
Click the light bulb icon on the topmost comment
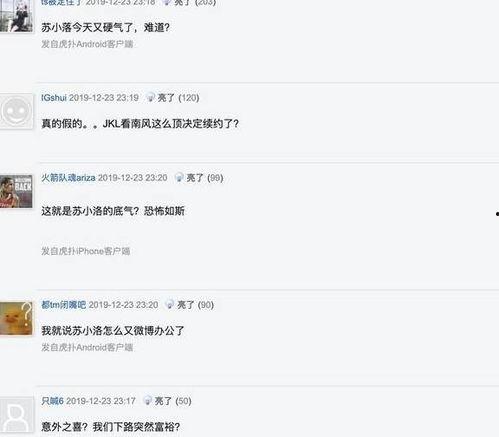pos(166,2)
